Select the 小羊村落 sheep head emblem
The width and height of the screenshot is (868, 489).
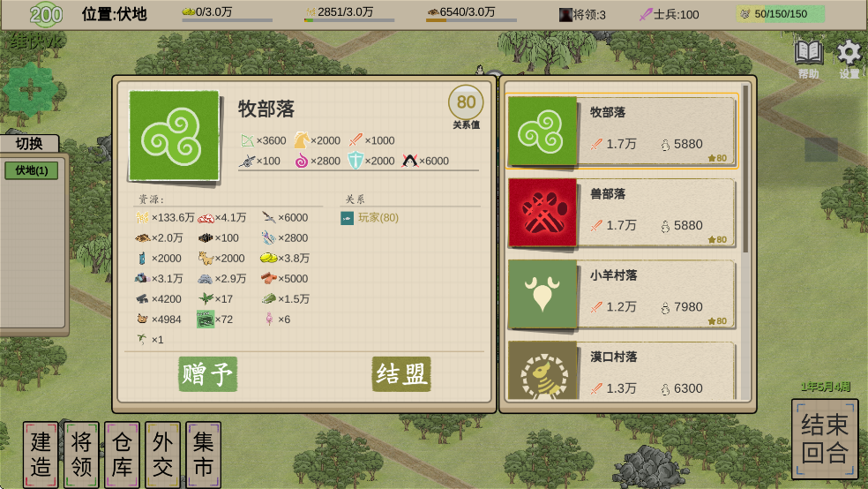pyautogui.click(x=542, y=294)
